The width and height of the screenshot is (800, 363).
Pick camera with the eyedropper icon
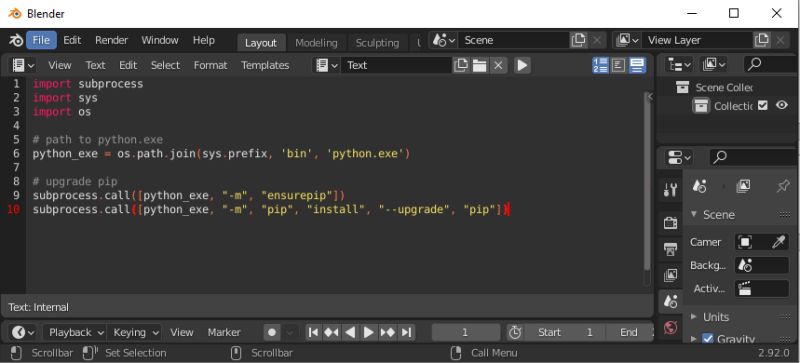779,242
